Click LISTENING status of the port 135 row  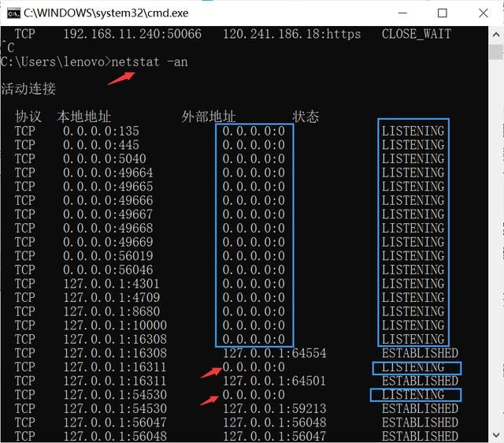tap(413, 131)
